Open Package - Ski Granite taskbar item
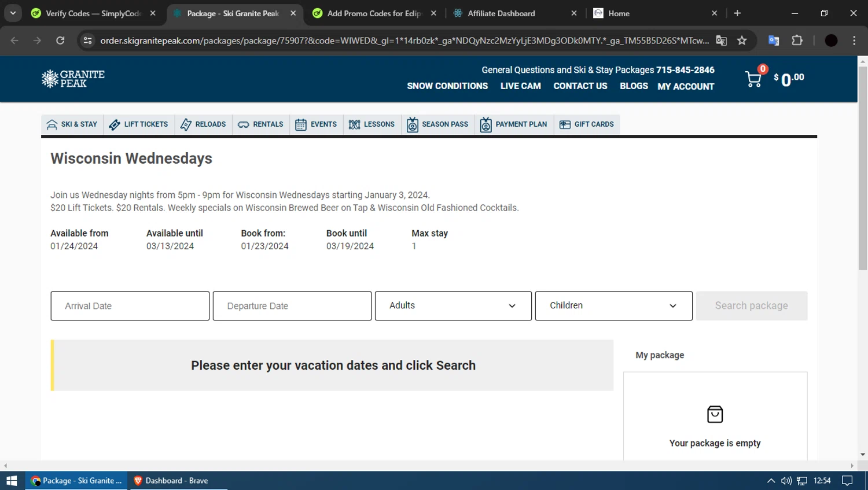 tap(76, 481)
